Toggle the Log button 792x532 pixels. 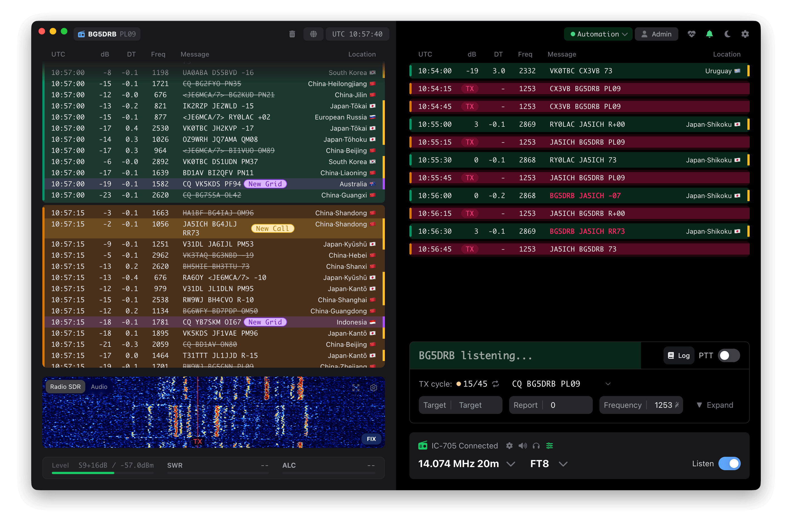(x=678, y=355)
